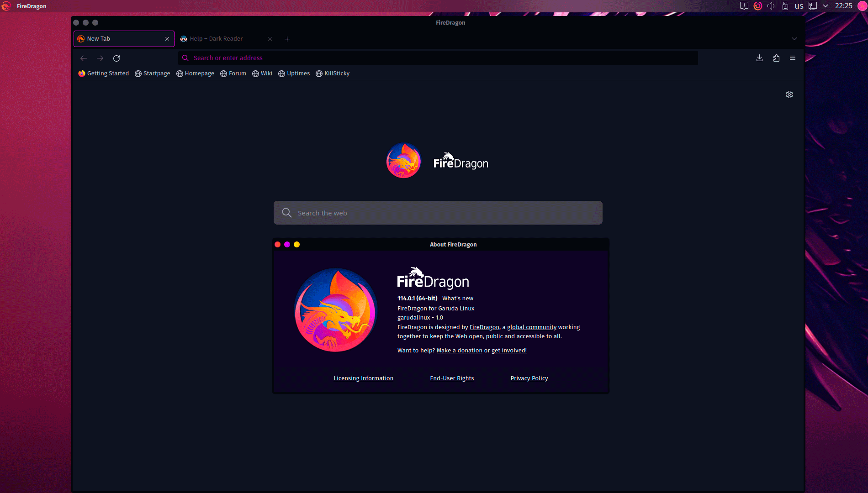This screenshot has width=868, height=493.
Task: Open the Getting Started bookmark
Action: (x=104, y=73)
